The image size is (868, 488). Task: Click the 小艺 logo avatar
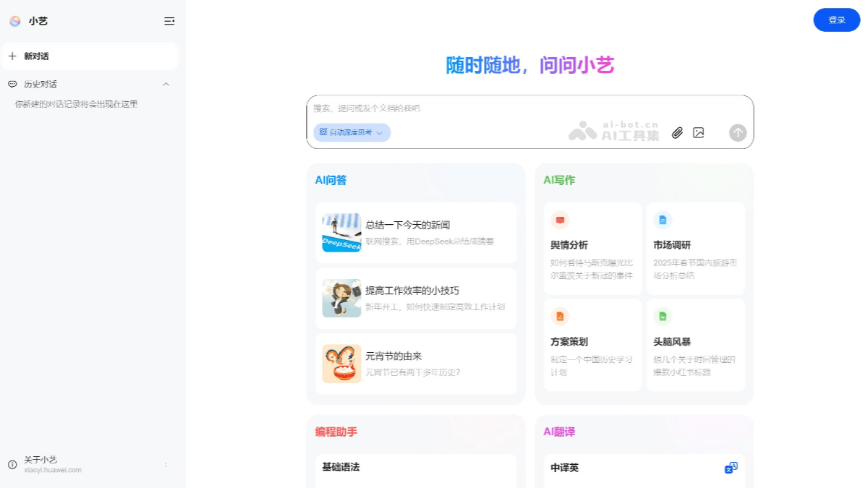pyautogui.click(x=14, y=21)
